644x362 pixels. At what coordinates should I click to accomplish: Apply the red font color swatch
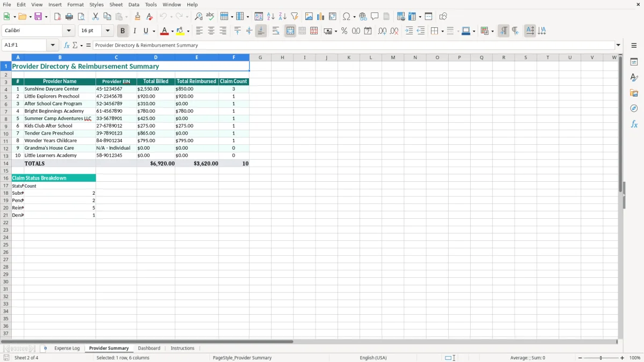165,31
